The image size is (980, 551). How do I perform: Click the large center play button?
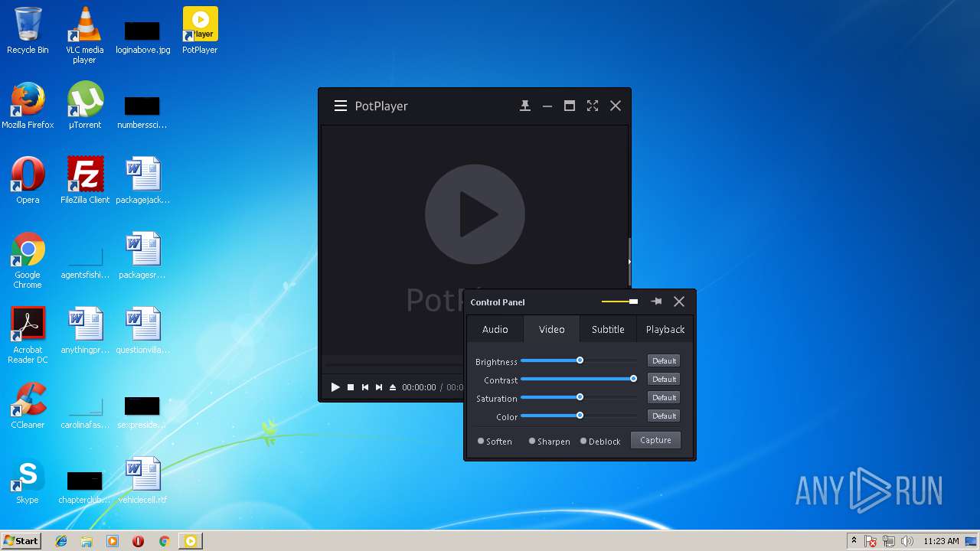pos(475,214)
